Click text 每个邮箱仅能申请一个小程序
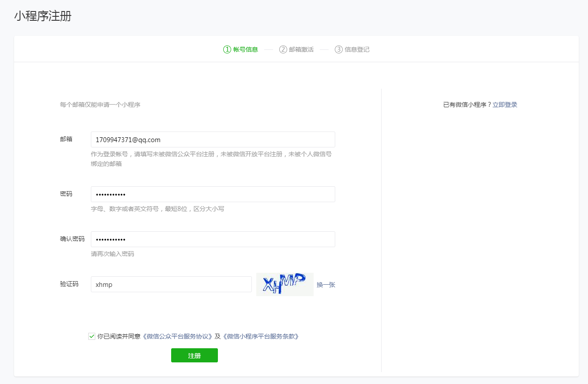 pos(100,105)
